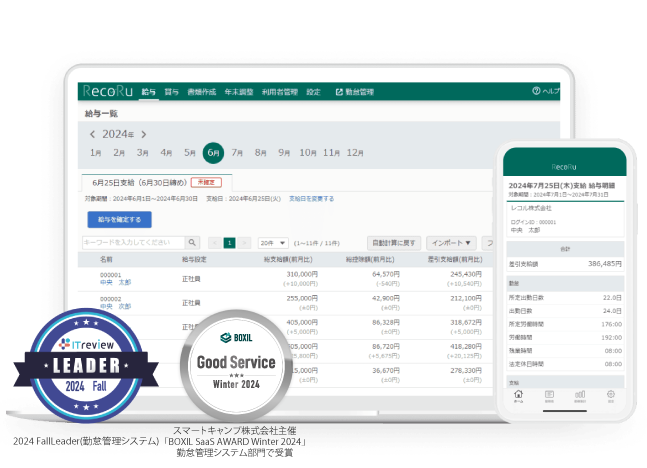The height and width of the screenshot is (468, 647).
Task: Open the 勤怠管理 external link icon
Action: pos(339,92)
